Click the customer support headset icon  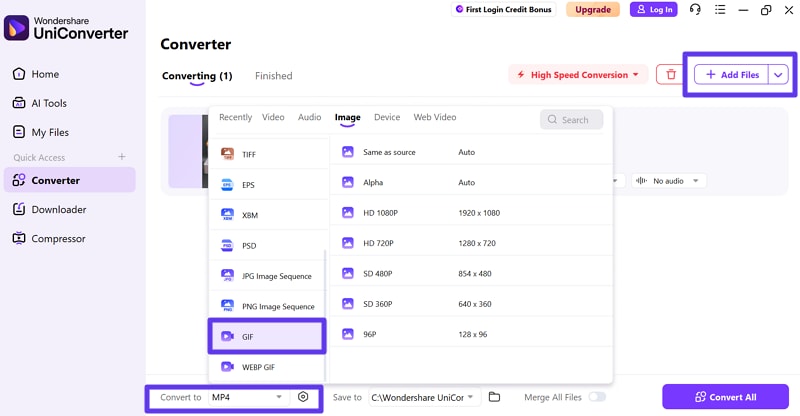pos(695,9)
